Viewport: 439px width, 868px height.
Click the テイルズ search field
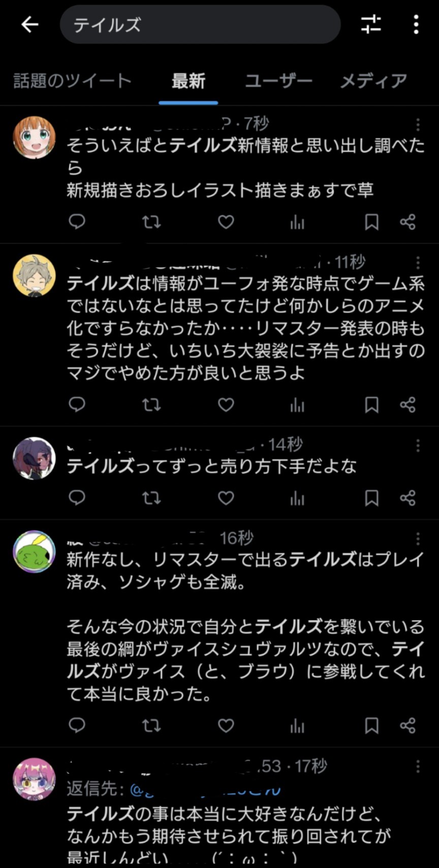click(200, 24)
